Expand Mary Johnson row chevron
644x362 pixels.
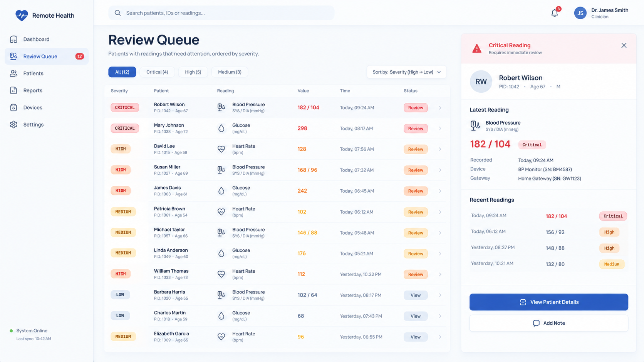tap(440, 128)
